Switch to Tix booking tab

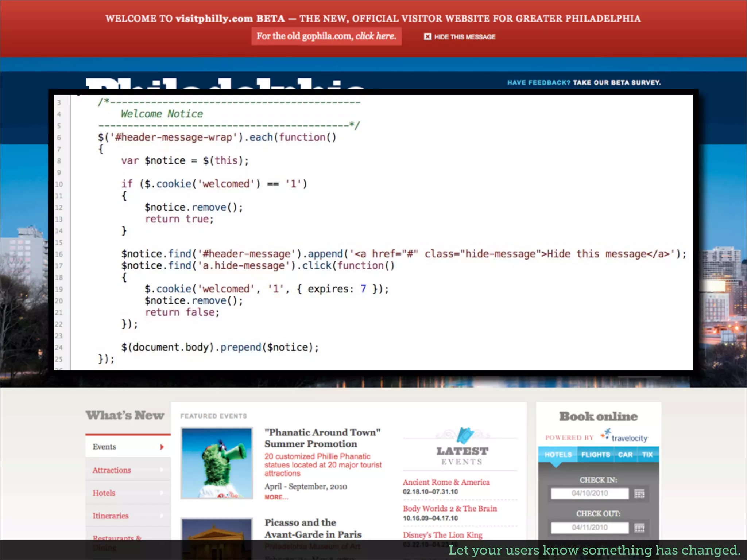[647, 455]
